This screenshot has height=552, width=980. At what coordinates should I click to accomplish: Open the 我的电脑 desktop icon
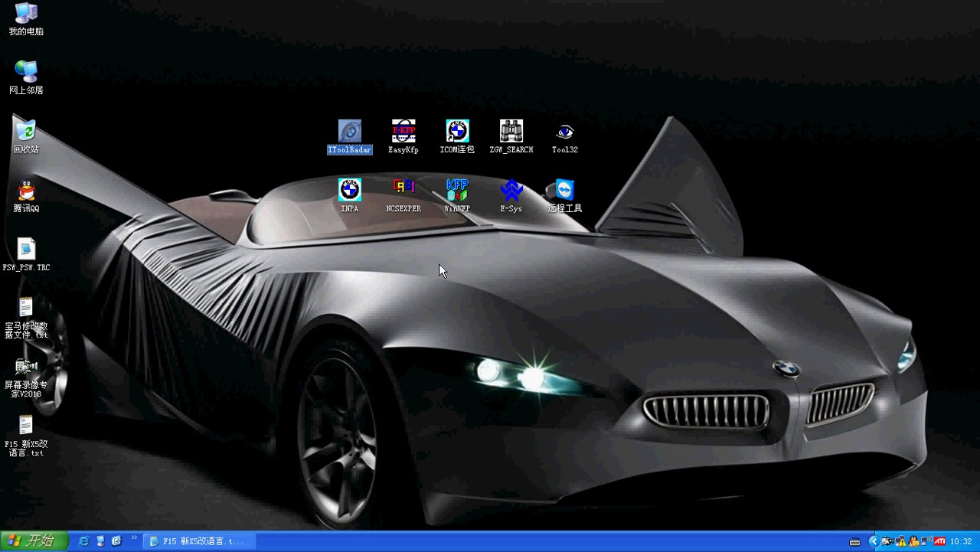tap(26, 19)
